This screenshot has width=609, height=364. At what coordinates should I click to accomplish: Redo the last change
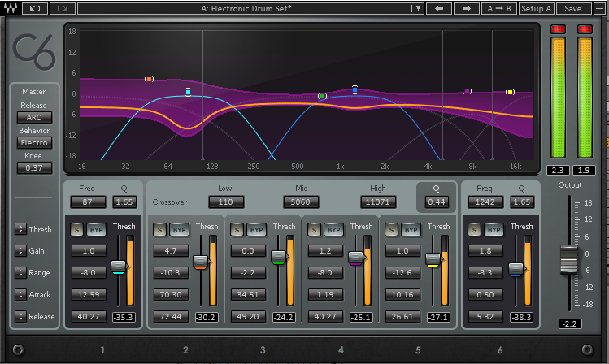(62, 8)
